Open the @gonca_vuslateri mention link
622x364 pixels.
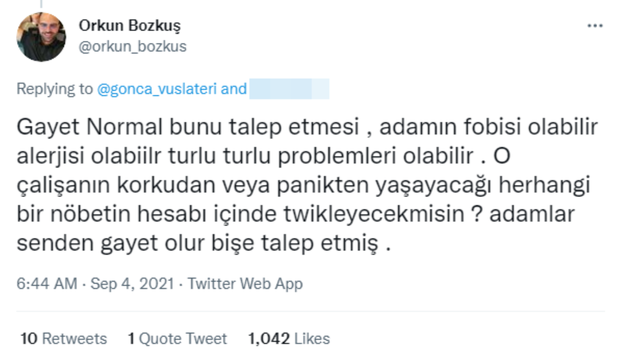point(156,89)
